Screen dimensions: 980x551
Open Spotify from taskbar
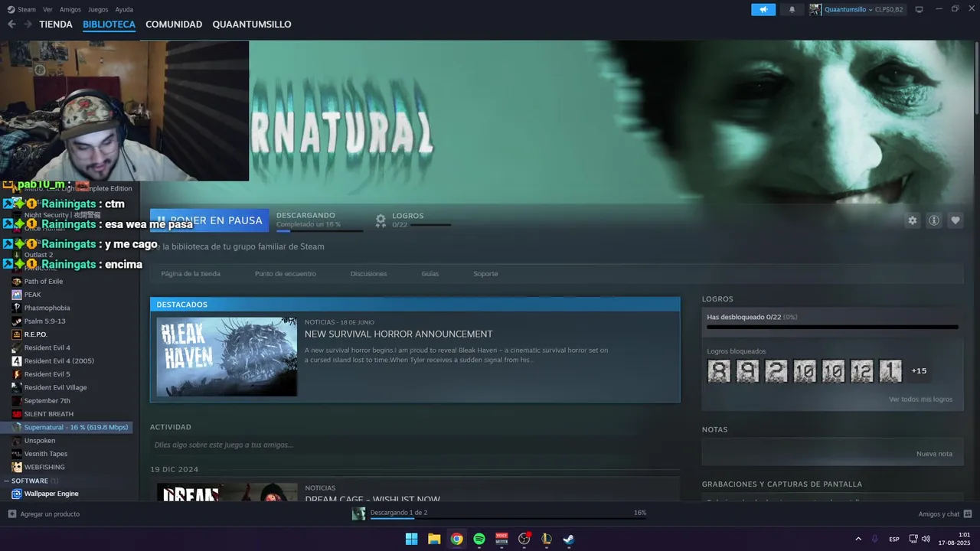[x=479, y=539]
